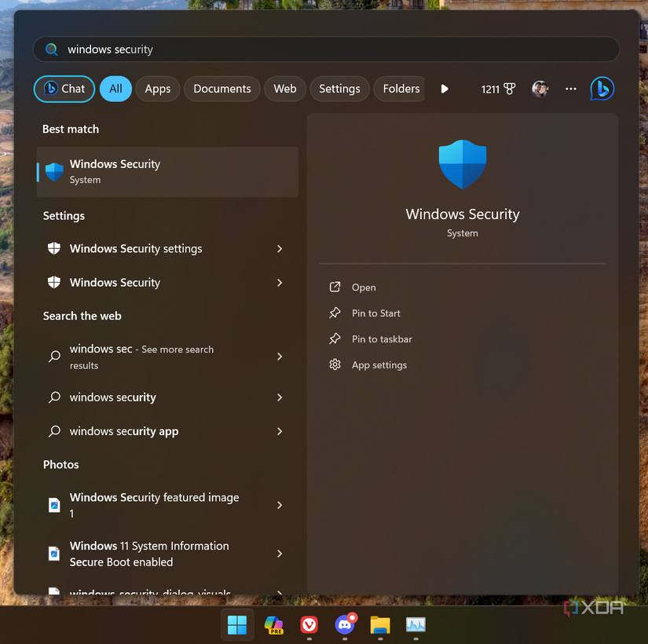Show more filter tabs with play arrow
The width and height of the screenshot is (648, 644).
click(x=445, y=89)
